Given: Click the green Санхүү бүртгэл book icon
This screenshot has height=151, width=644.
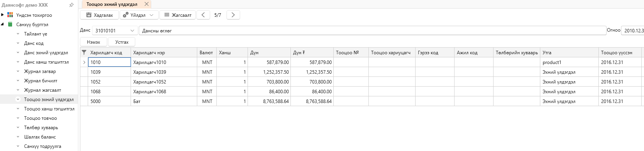Looking at the screenshot, I should coord(10,24).
